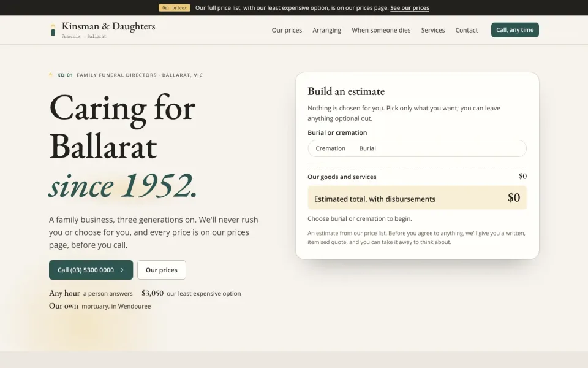Click the white Our prices hero button

tap(162, 270)
